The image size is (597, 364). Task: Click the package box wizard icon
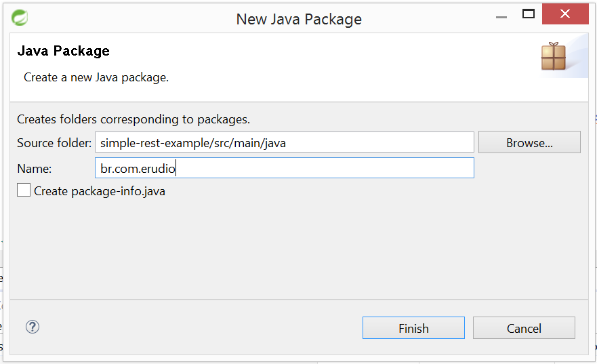(553, 56)
